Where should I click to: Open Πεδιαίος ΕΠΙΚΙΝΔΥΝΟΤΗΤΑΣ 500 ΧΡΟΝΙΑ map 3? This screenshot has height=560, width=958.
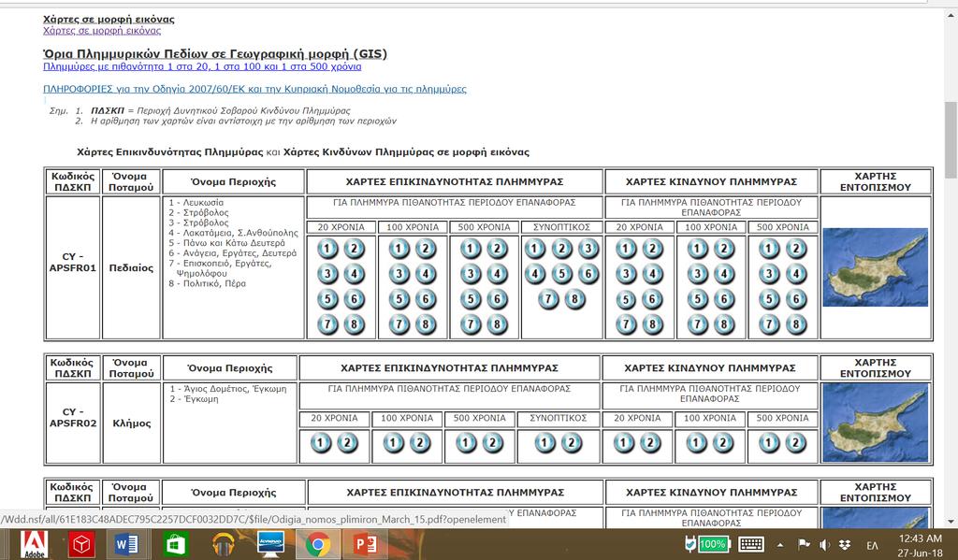point(471,274)
